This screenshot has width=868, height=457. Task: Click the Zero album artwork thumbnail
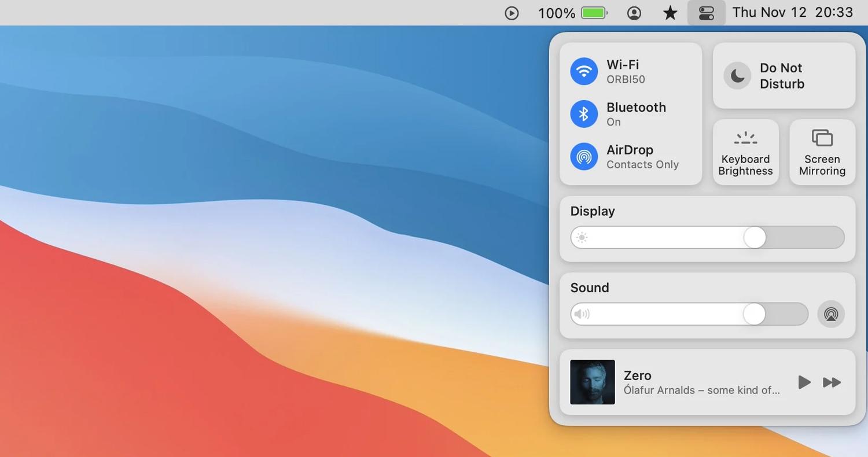click(593, 382)
